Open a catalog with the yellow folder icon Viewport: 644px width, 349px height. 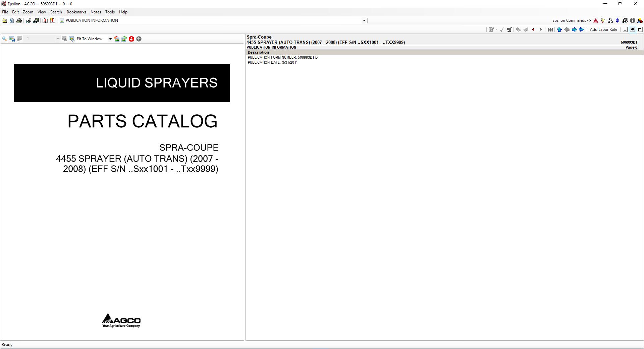tap(4, 20)
